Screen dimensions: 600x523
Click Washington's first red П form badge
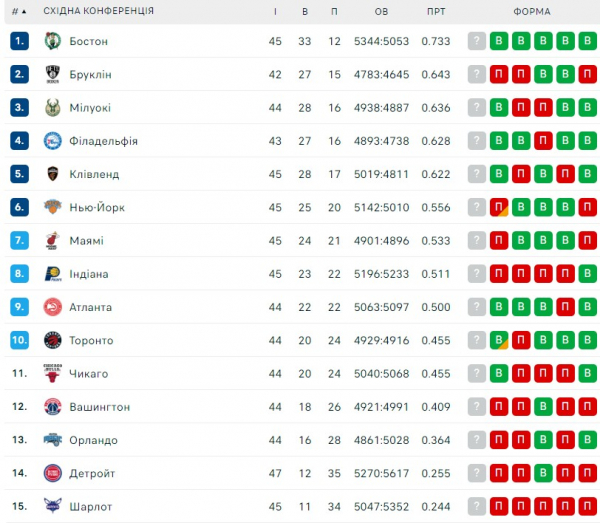(x=499, y=407)
